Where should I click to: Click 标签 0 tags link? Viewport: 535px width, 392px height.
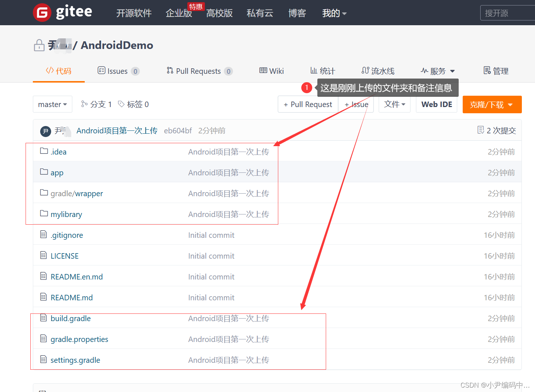pos(133,104)
